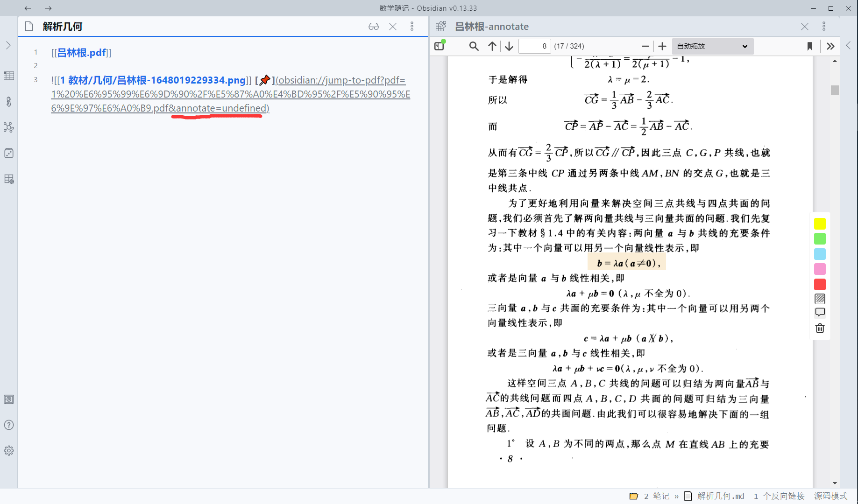This screenshot has width=858, height=504.
Task: Select the 解析几何 note title
Action: click(x=63, y=27)
